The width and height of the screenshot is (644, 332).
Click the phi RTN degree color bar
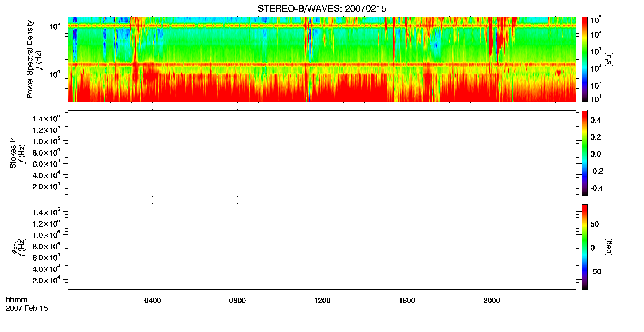585,247
